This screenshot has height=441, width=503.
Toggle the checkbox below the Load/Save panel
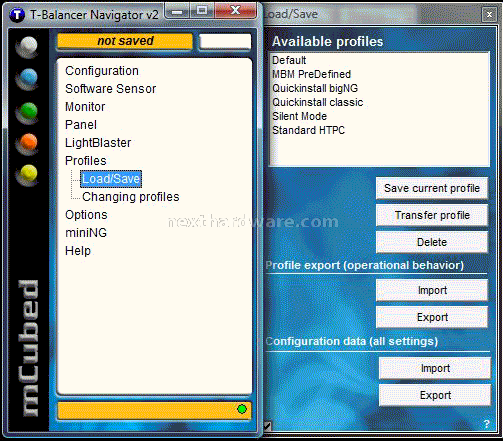268,425
